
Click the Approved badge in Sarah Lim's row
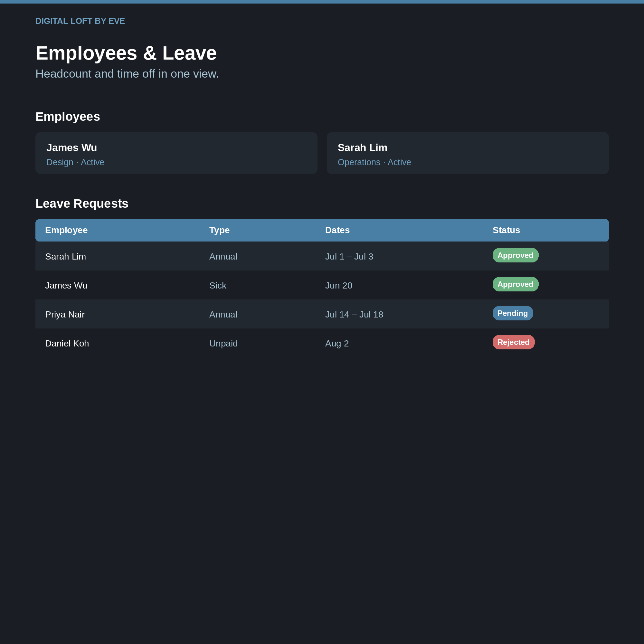[x=515, y=255]
